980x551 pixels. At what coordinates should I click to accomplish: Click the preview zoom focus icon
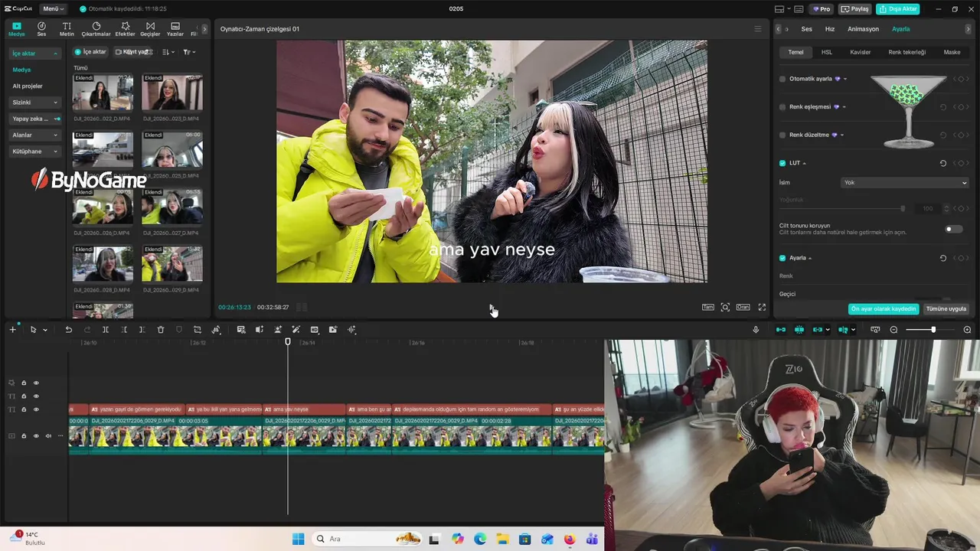pyautogui.click(x=725, y=307)
